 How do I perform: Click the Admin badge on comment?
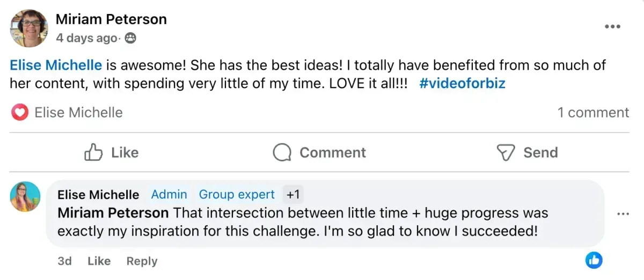[x=169, y=194]
